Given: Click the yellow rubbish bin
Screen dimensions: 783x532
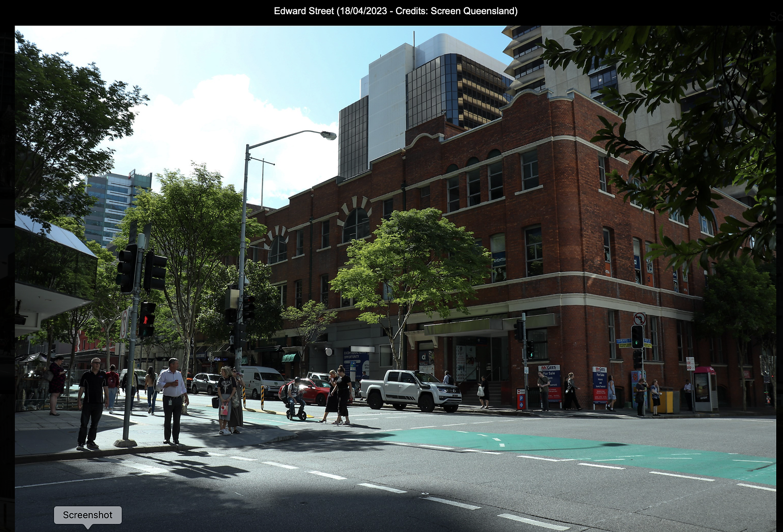Looking at the screenshot, I should tap(666, 401).
